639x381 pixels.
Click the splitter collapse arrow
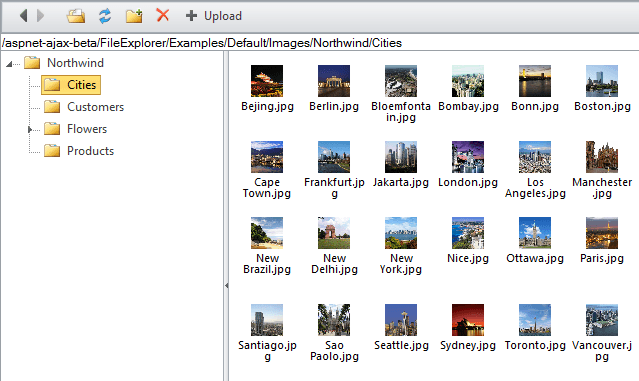tap(226, 286)
